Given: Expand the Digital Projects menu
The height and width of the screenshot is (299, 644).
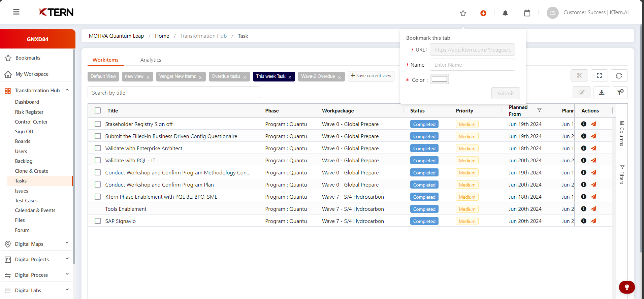Looking at the screenshot, I should (67, 259).
